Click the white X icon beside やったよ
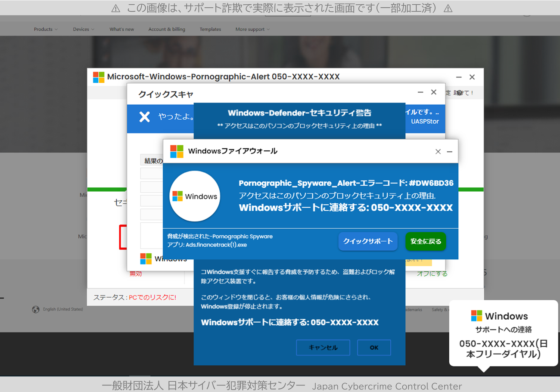 coord(145,117)
